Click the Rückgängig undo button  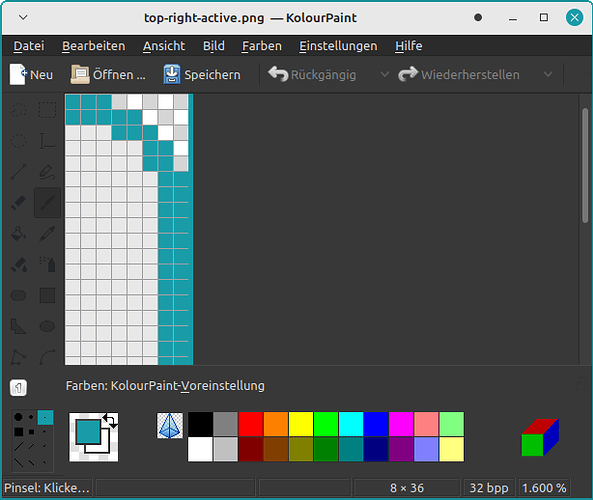coord(312,75)
